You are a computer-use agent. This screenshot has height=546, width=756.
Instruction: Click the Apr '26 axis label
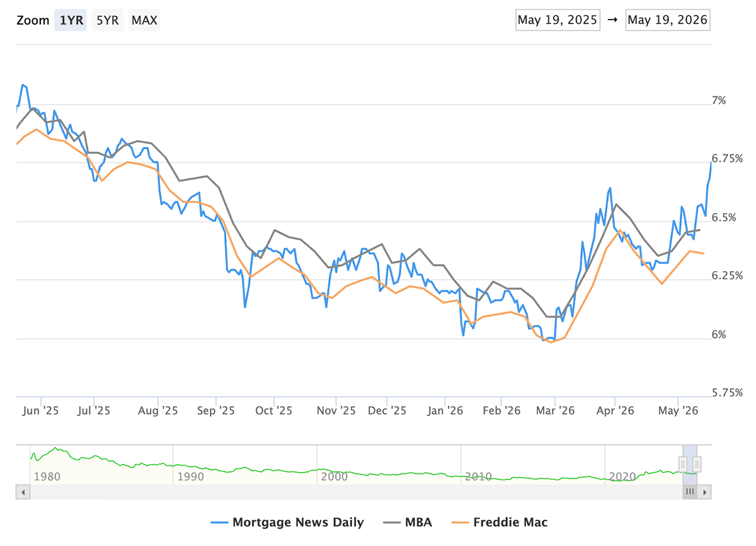615,410
